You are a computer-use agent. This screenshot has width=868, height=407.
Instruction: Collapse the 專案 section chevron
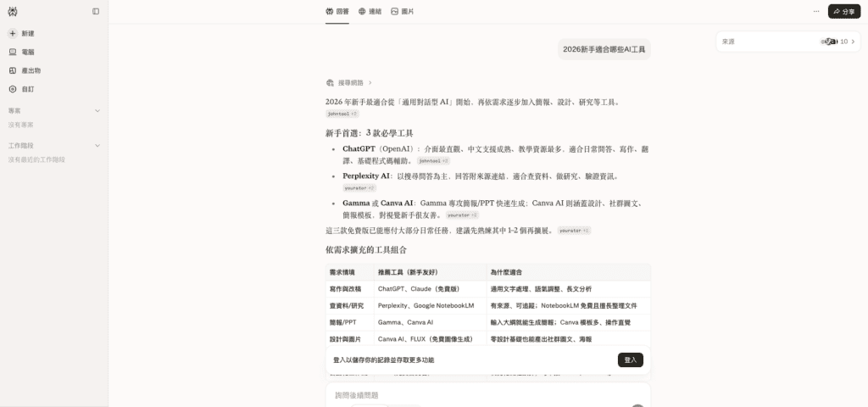click(97, 111)
